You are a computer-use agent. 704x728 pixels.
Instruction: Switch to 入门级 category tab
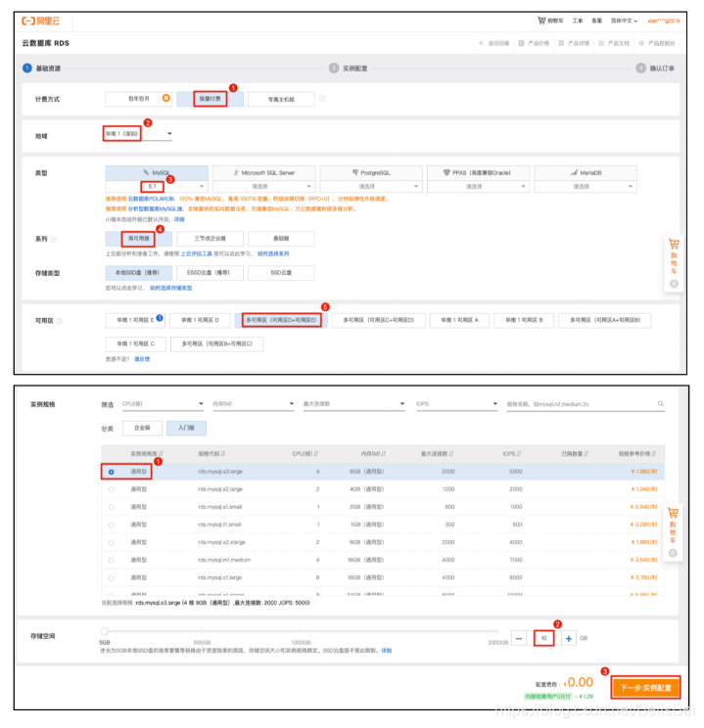[x=186, y=428]
